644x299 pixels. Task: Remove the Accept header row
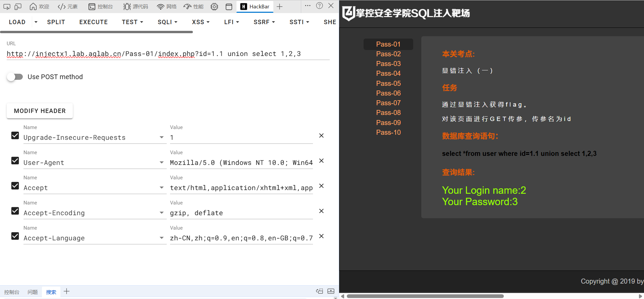321,186
